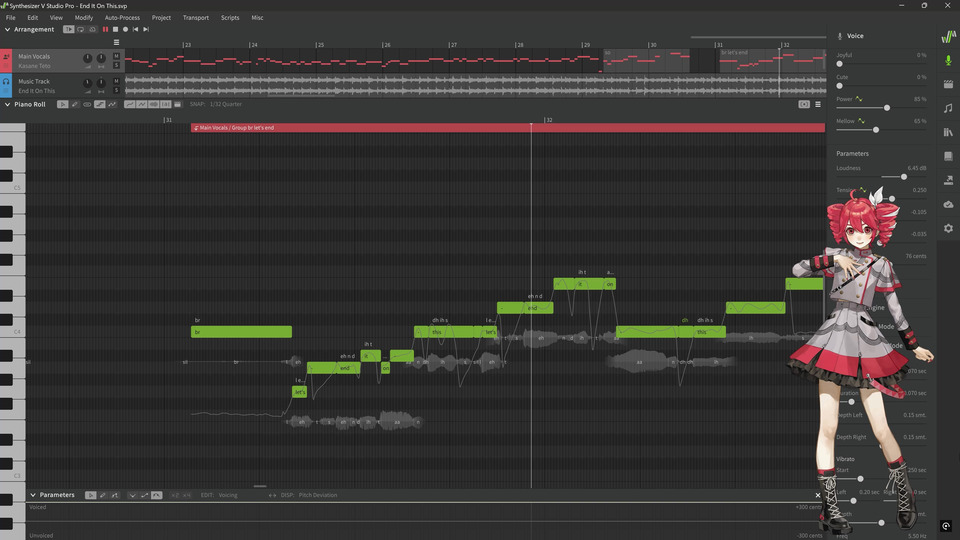The height and width of the screenshot is (540, 960).
Task: Open the Voice panel microphone icon in sidebar
Action: [948, 60]
